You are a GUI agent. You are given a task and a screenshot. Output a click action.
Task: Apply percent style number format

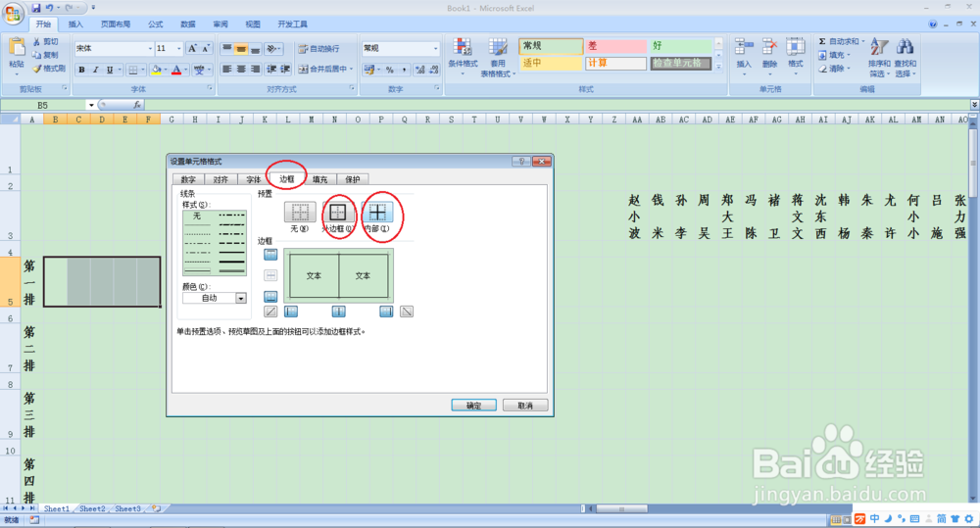click(x=390, y=70)
